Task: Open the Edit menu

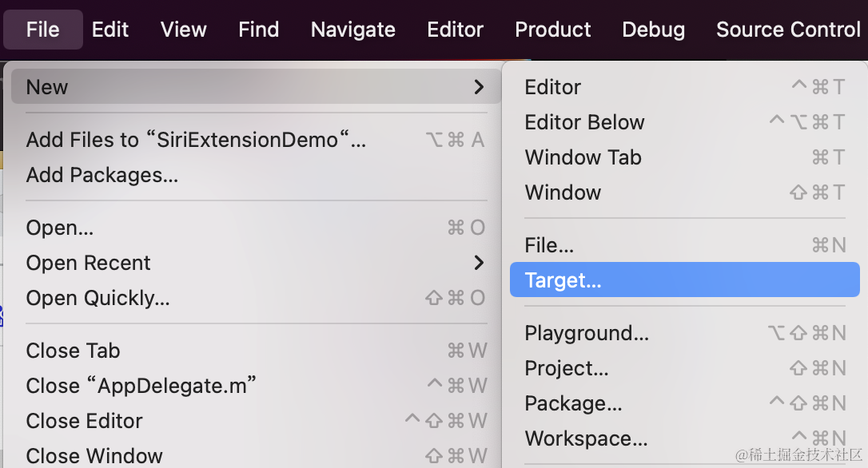Action: coord(110,30)
